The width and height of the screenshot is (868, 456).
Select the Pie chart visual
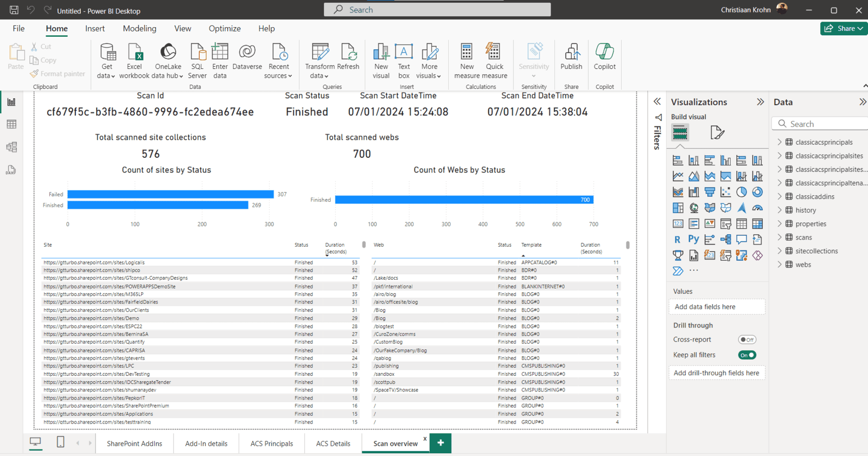click(742, 192)
